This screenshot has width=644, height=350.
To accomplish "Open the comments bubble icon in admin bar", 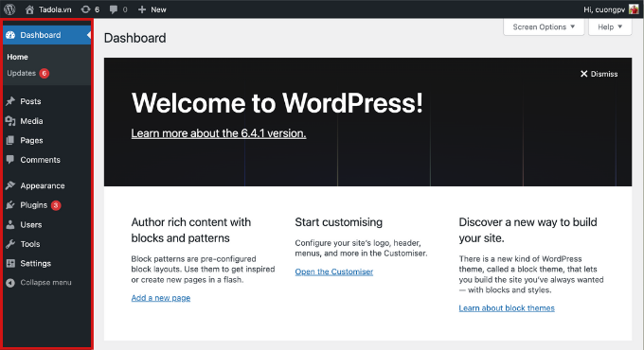I will [114, 9].
